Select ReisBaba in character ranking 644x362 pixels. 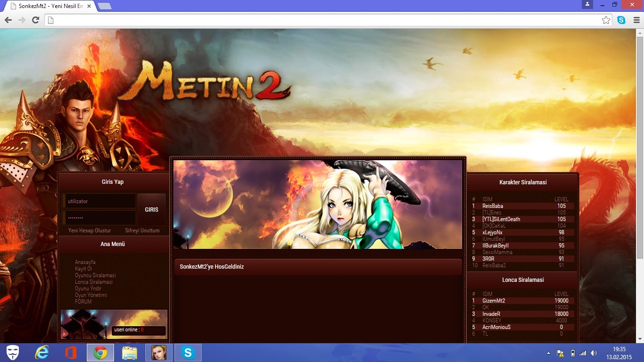[523, 206]
